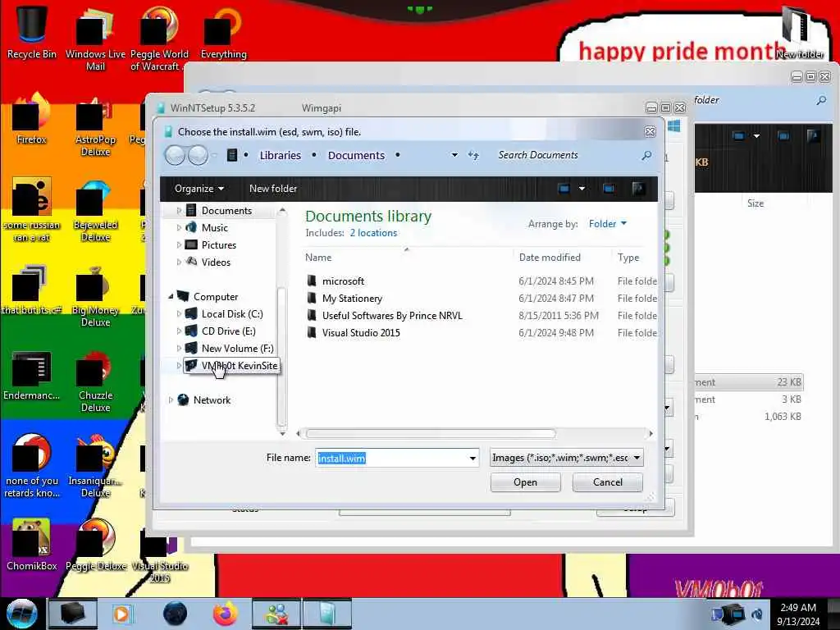Viewport: 840px width, 630px height.
Task: Open Chuzzle Deluxe desktop icon
Action: tap(95, 381)
